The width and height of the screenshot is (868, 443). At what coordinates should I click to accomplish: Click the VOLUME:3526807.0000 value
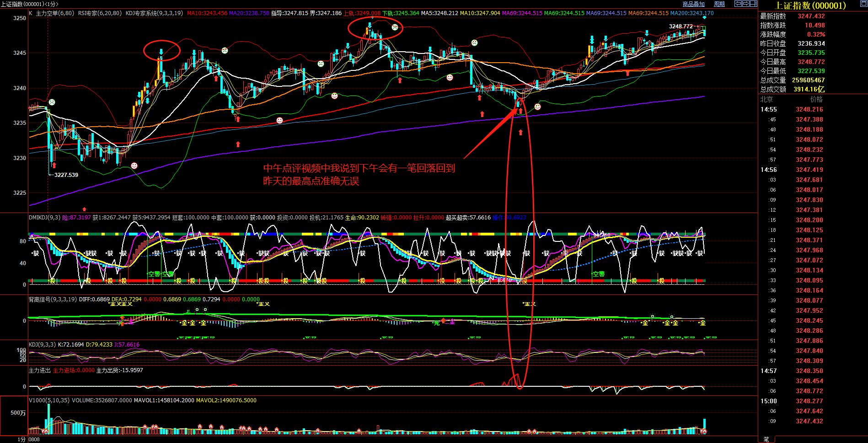102,400
